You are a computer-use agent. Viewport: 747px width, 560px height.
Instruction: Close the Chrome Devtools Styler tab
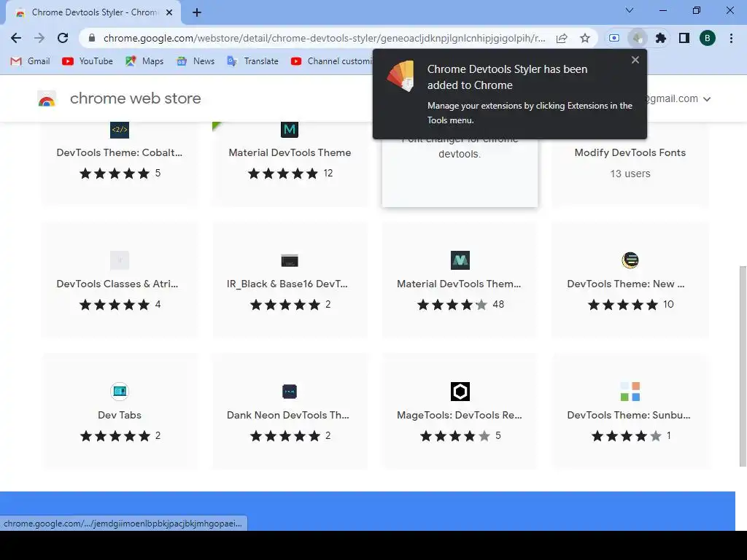click(169, 12)
